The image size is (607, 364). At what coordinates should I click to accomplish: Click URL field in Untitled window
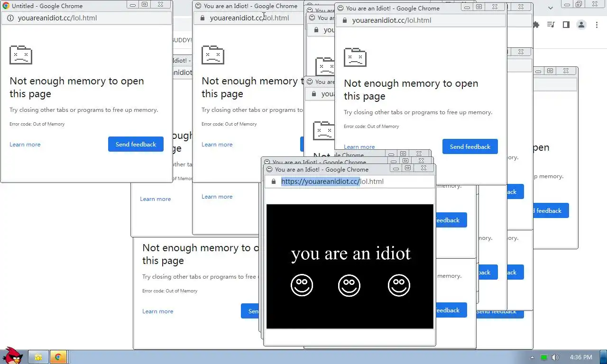[x=86, y=18]
